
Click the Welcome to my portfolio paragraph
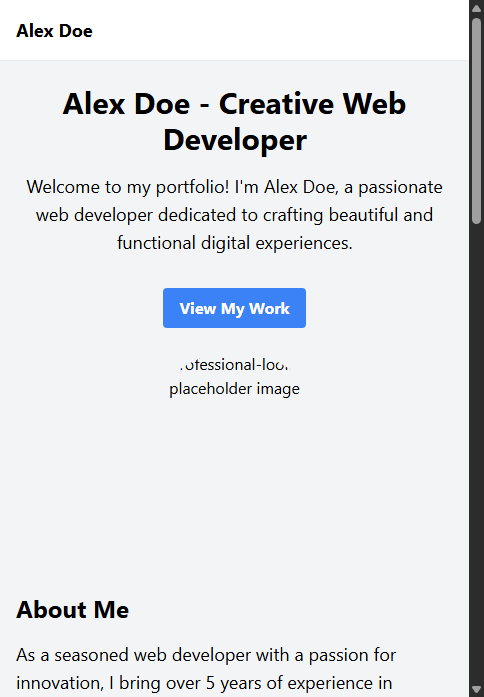tap(234, 215)
